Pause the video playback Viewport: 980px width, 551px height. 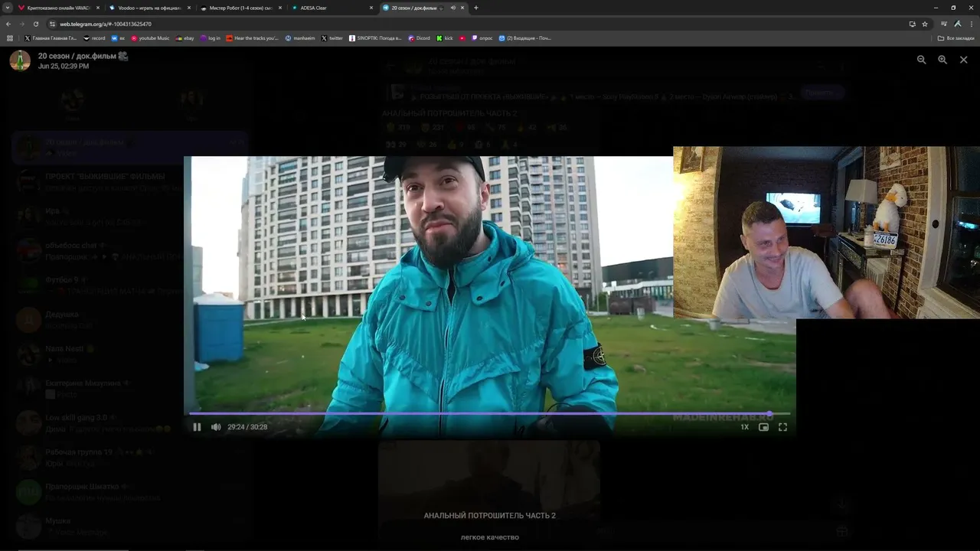pyautogui.click(x=197, y=427)
